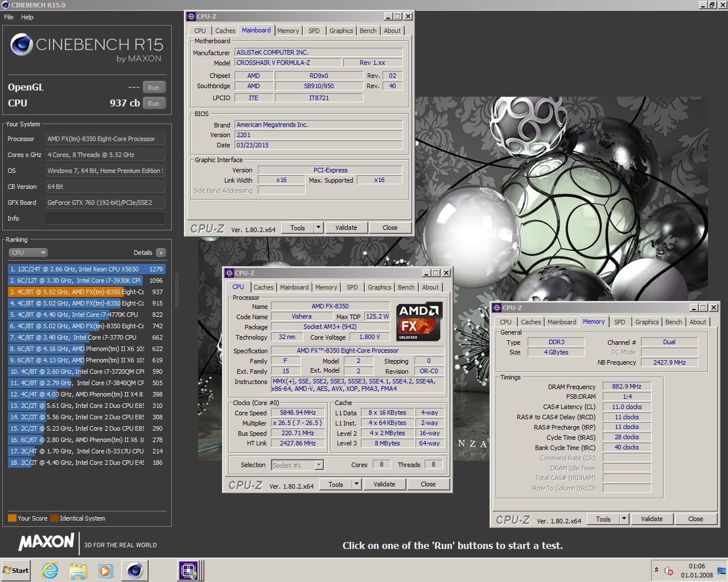Open Bench tab in processor CPU-Z window
The height and width of the screenshot is (582, 728).
[x=406, y=287]
